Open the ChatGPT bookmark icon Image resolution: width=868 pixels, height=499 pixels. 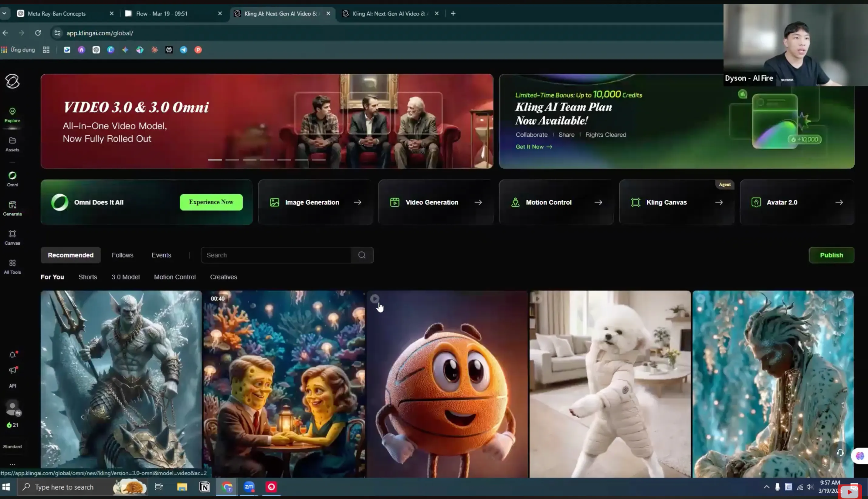(96, 50)
